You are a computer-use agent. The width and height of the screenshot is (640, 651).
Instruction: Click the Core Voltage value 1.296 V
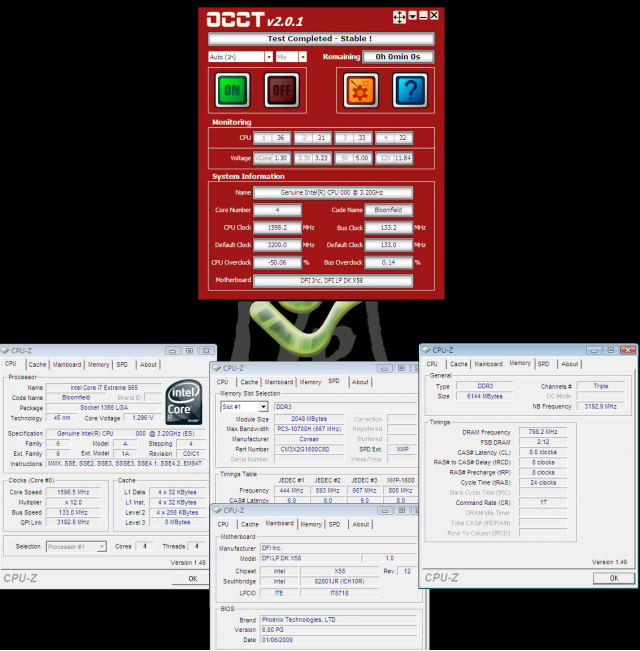[x=143, y=418]
